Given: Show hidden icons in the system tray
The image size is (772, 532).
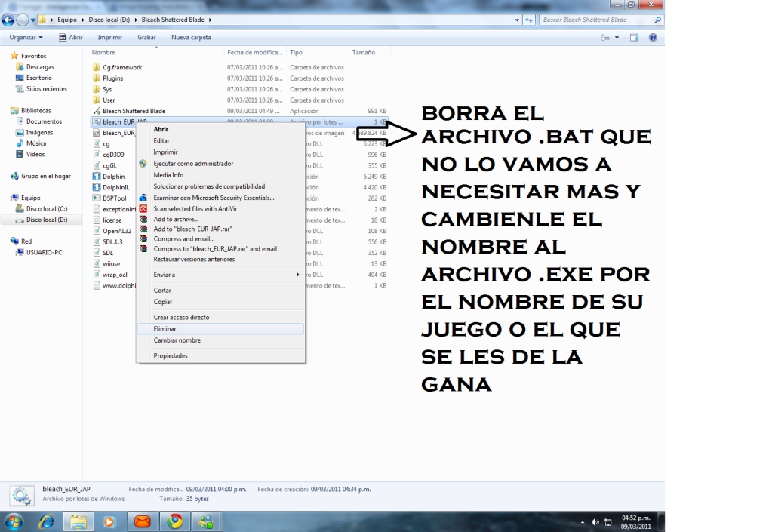Looking at the screenshot, I should point(583,522).
